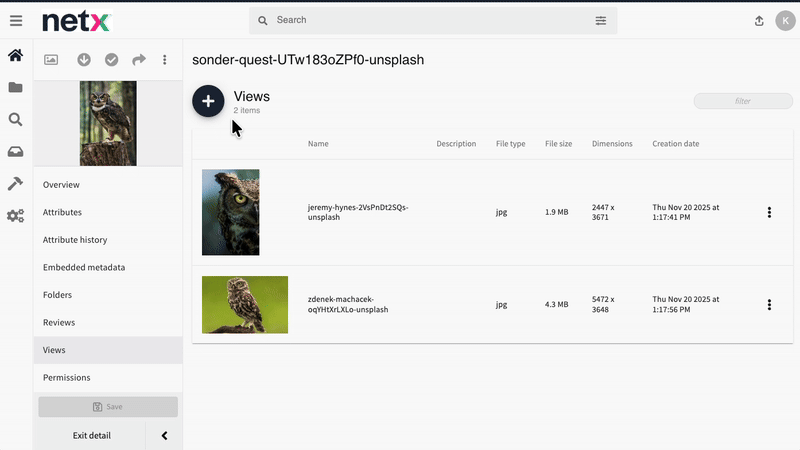Image resolution: width=800 pixels, height=450 pixels.
Task: Open advanced search filter options
Action: tap(601, 20)
